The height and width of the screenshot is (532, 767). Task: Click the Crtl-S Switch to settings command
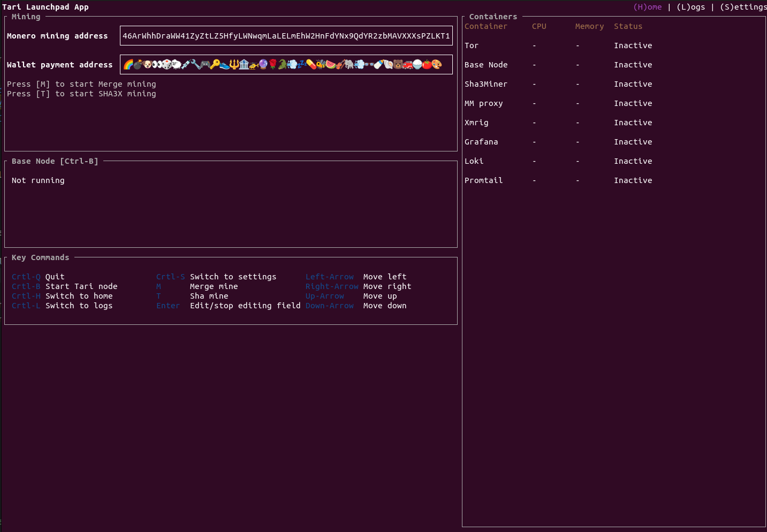[x=216, y=277]
